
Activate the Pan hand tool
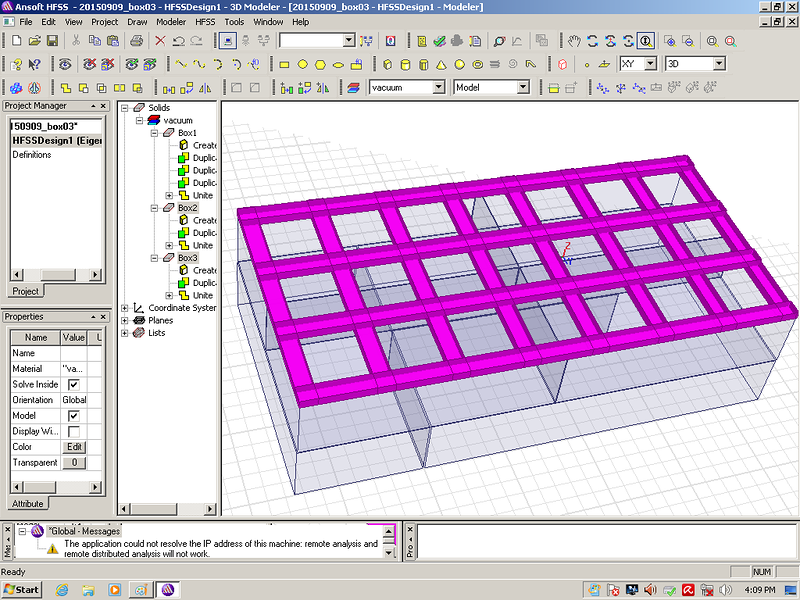coord(573,41)
